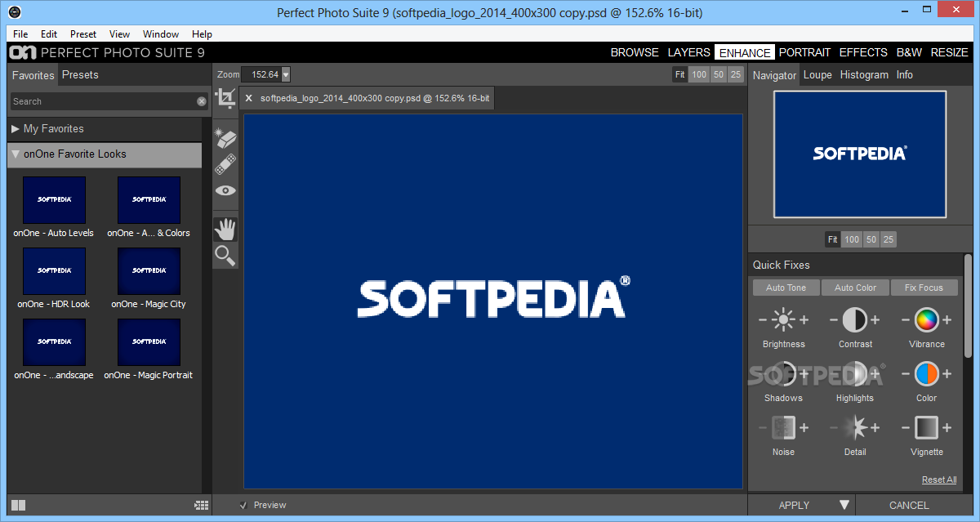Increase Brightness with its plus icon
This screenshot has height=522, width=980.
tap(804, 319)
